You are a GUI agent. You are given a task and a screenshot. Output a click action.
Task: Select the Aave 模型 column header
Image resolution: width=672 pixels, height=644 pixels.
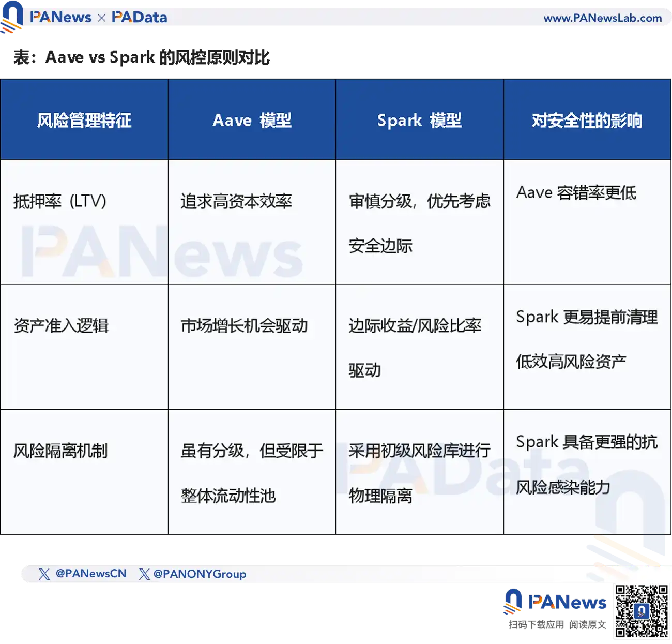(x=252, y=121)
